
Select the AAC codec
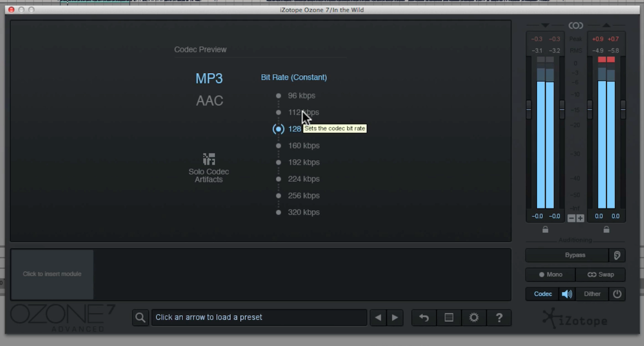click(209, 101)
